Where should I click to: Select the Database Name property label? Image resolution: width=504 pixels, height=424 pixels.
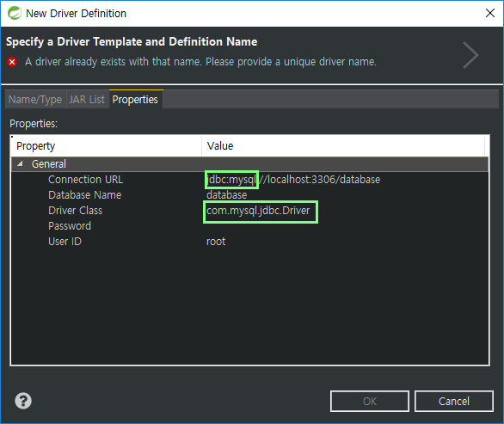click(85, 195)
